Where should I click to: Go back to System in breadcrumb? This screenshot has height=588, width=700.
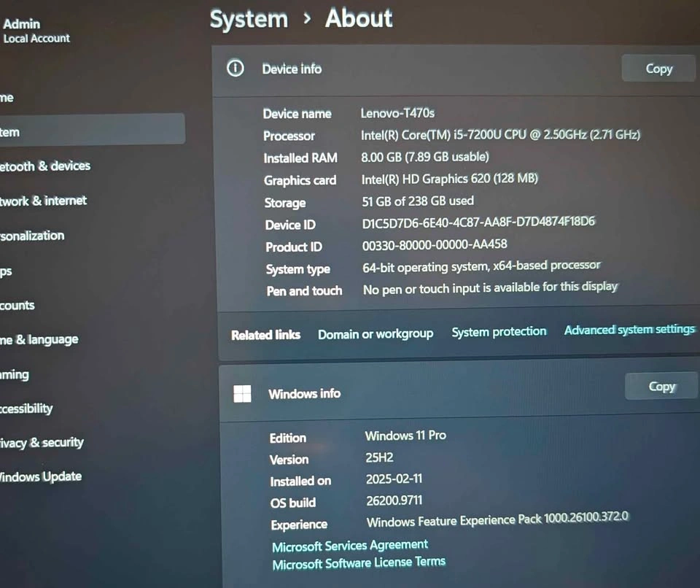(x=249, y=19)
